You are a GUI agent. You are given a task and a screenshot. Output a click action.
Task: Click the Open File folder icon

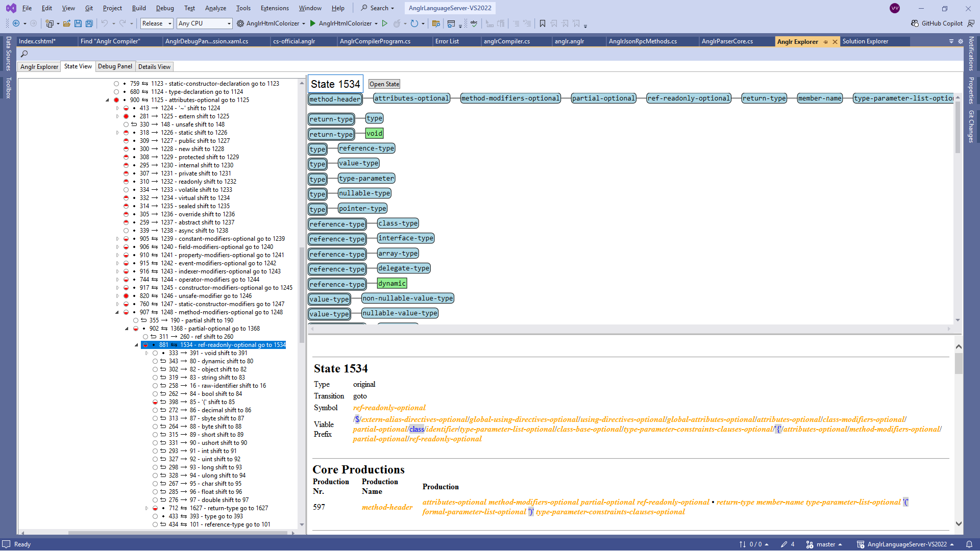(67, 23)
